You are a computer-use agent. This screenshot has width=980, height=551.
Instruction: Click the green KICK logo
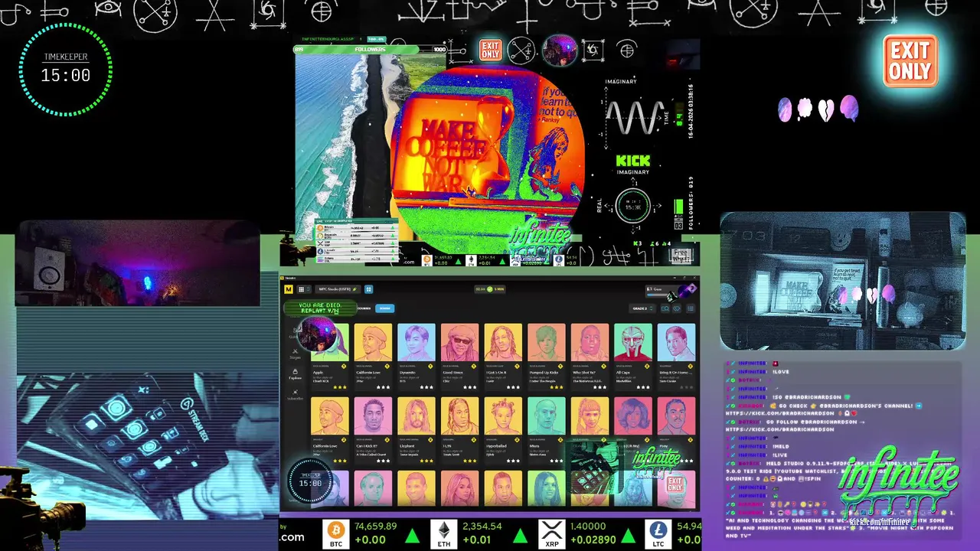(633, 161)
